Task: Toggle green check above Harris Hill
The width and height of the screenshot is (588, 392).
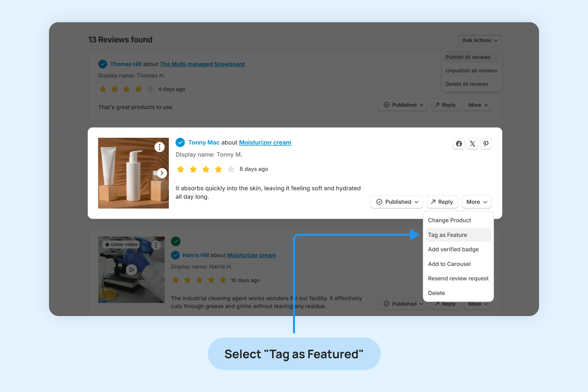Action: click(176, 241)
